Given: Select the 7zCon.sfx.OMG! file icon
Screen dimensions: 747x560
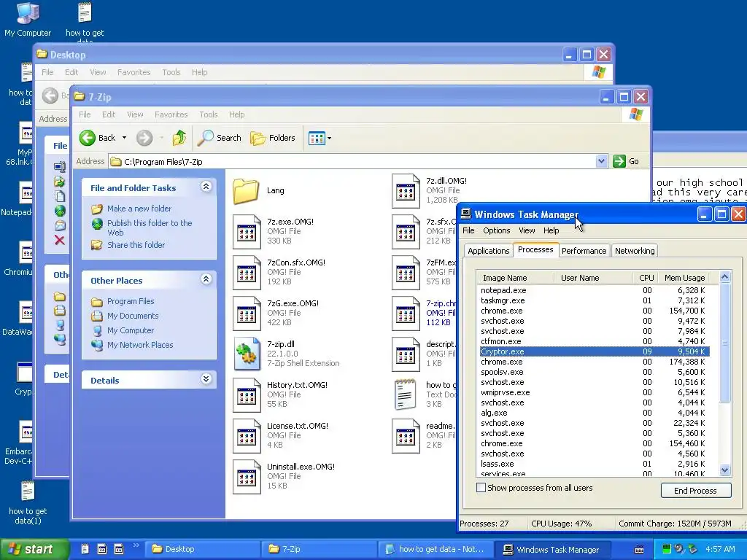Looking at the screenshot, I should click(x=247, y=273).
